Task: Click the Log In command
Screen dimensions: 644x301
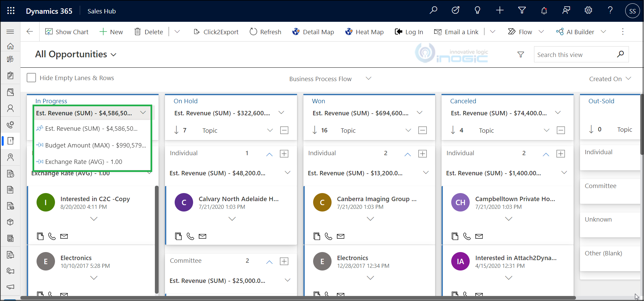Action: click(x=409, y=32)
